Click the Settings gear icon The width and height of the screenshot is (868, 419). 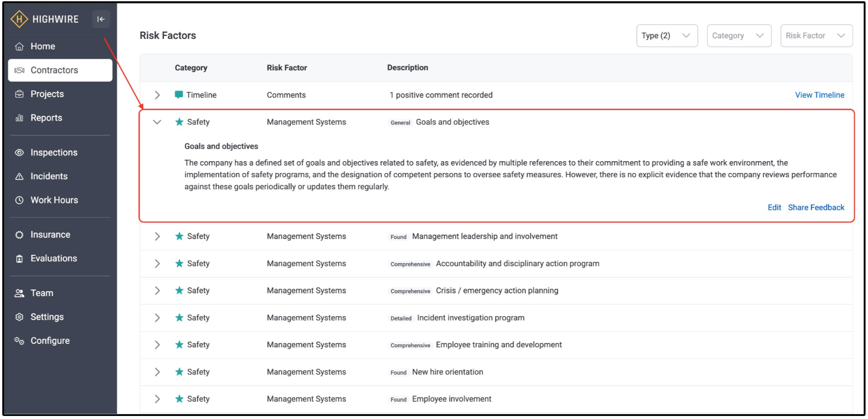[19, 317]
